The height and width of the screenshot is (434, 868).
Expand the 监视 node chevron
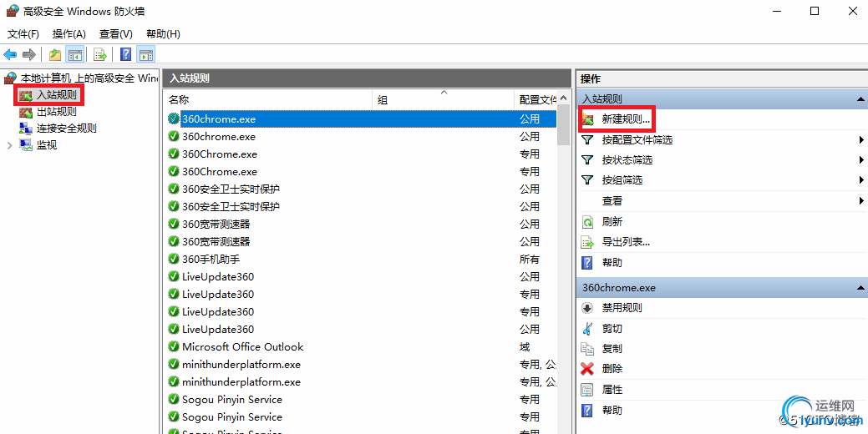tap(9, 145)
